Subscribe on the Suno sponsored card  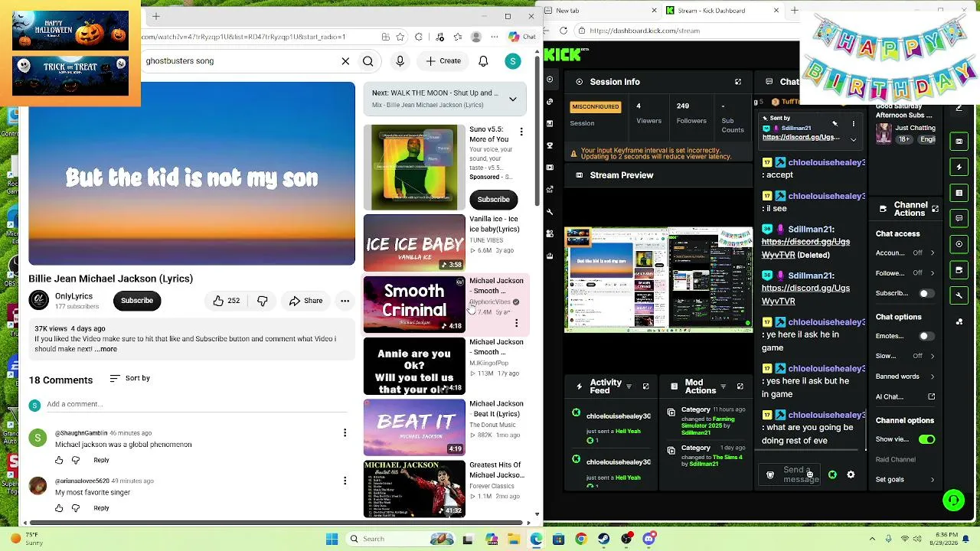click(x=493, y=200)
